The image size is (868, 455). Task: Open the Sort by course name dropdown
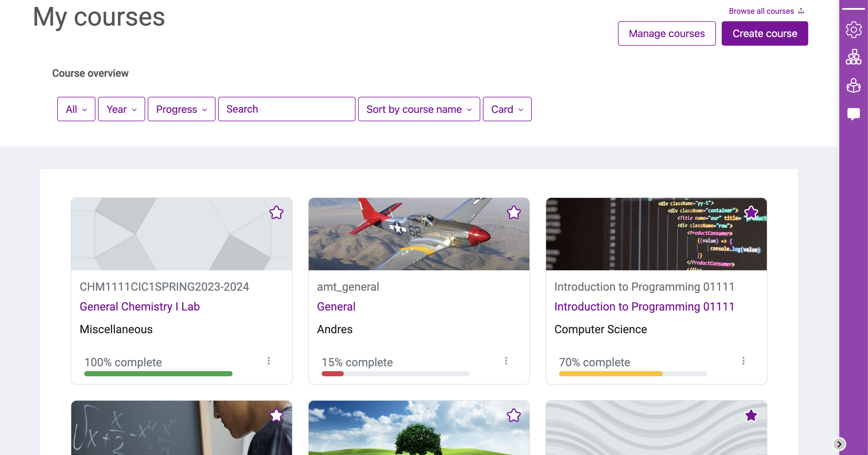click(419, 109)
